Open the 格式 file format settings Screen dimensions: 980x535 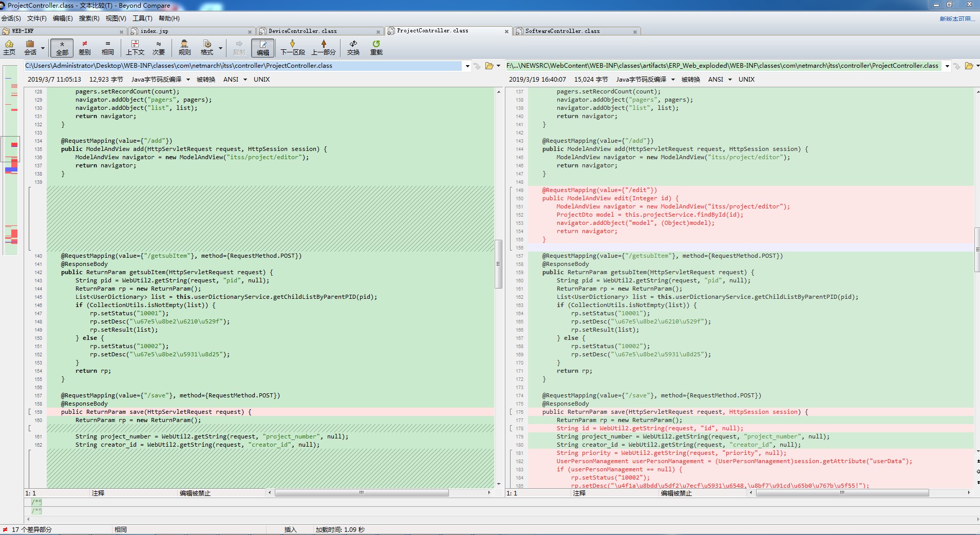click(207, 47)
